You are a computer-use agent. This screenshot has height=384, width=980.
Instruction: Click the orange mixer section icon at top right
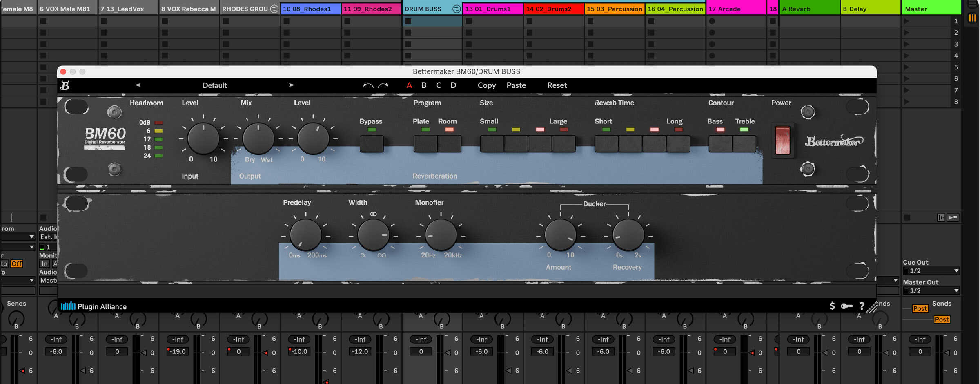pos(972,18)
